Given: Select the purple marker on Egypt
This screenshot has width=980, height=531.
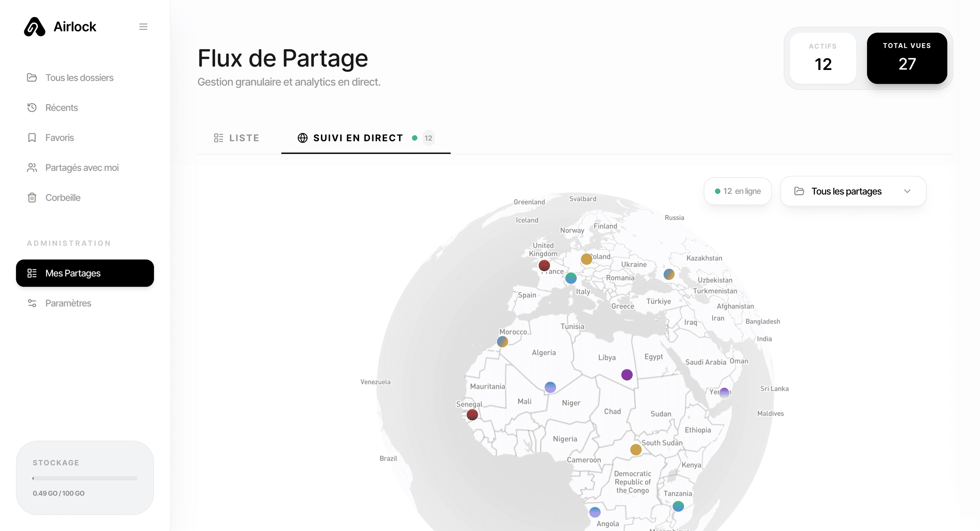Looking at the screenshot, I should [627, 375].
